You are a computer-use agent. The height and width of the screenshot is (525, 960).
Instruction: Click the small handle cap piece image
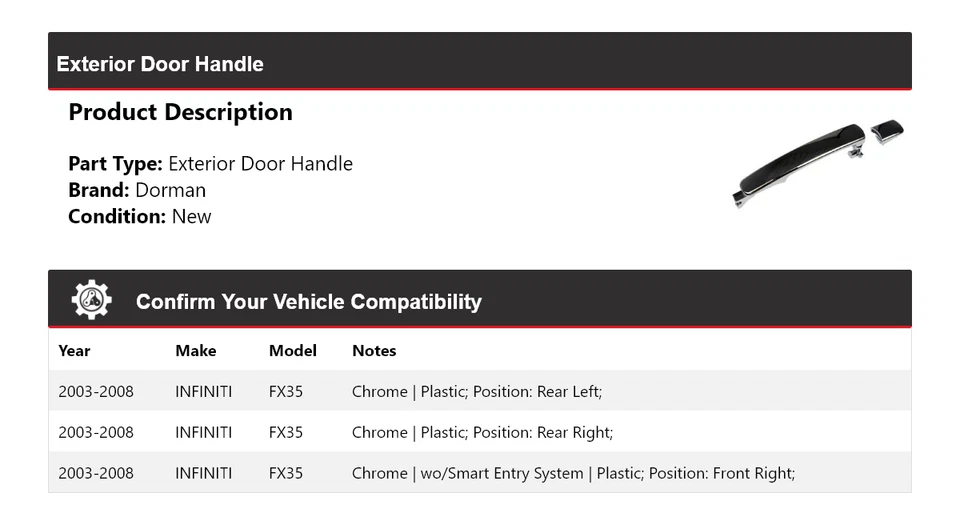pos(887,132)
